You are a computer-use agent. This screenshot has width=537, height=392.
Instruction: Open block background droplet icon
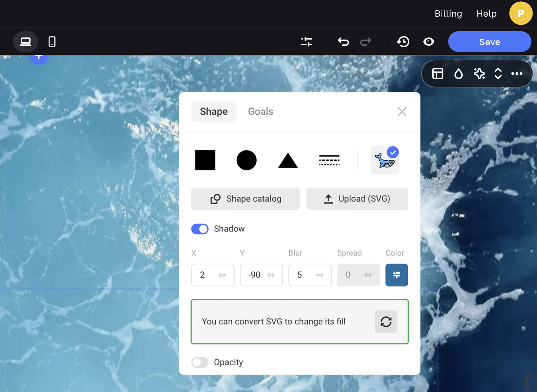[458, 74]
